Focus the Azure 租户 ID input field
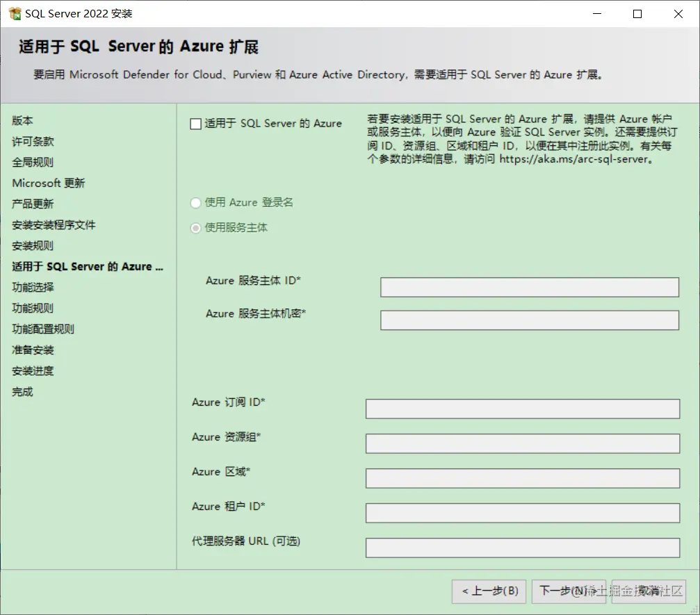The height and width of the screenshot is (615, 700). 522,514
